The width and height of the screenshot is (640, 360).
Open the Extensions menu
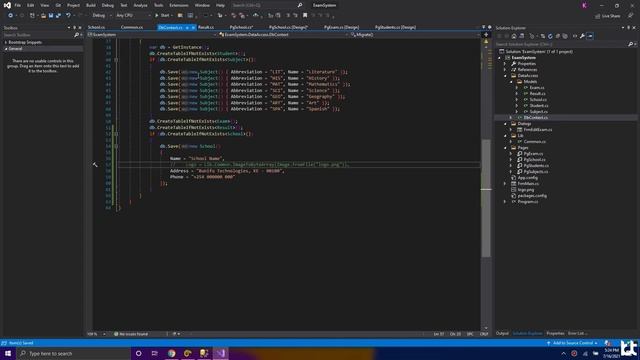(179, 5)
